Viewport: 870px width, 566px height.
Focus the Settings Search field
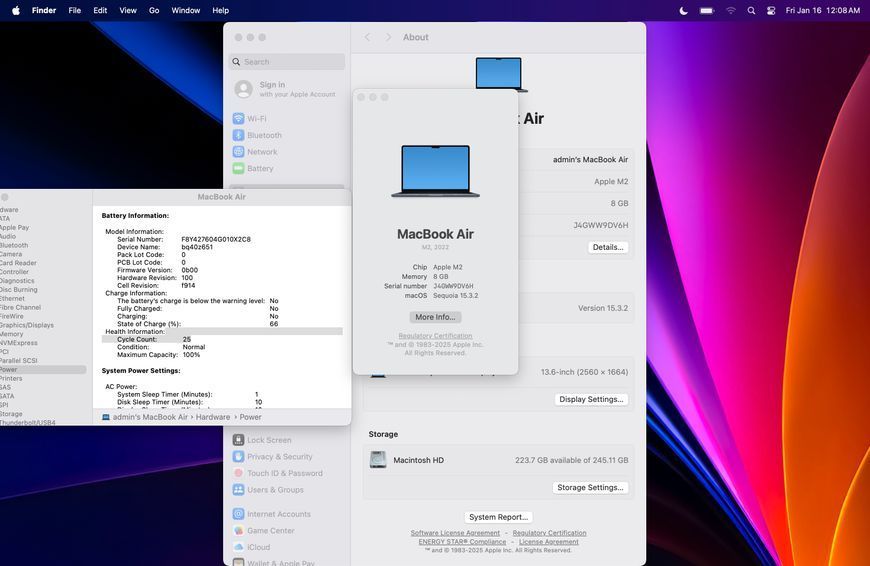coord(287,62)
